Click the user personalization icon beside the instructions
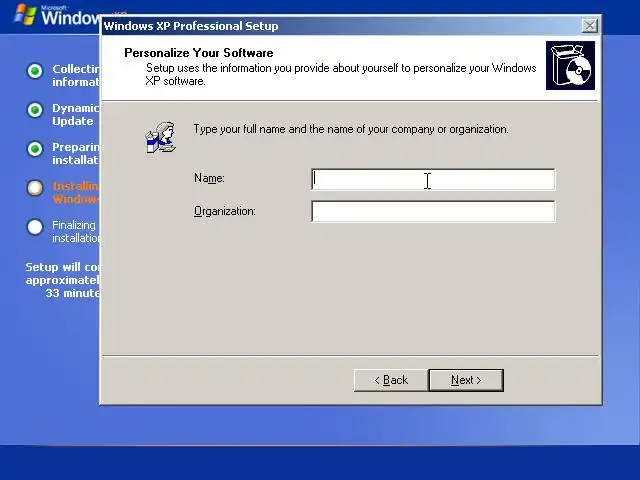Screen dimensions: 640x480 click(x=161, y=138)
